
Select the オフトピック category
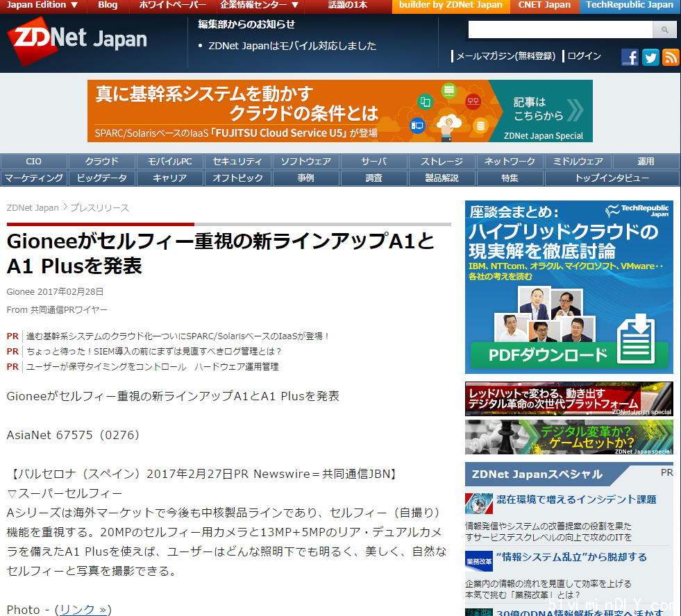click(237, 178)
